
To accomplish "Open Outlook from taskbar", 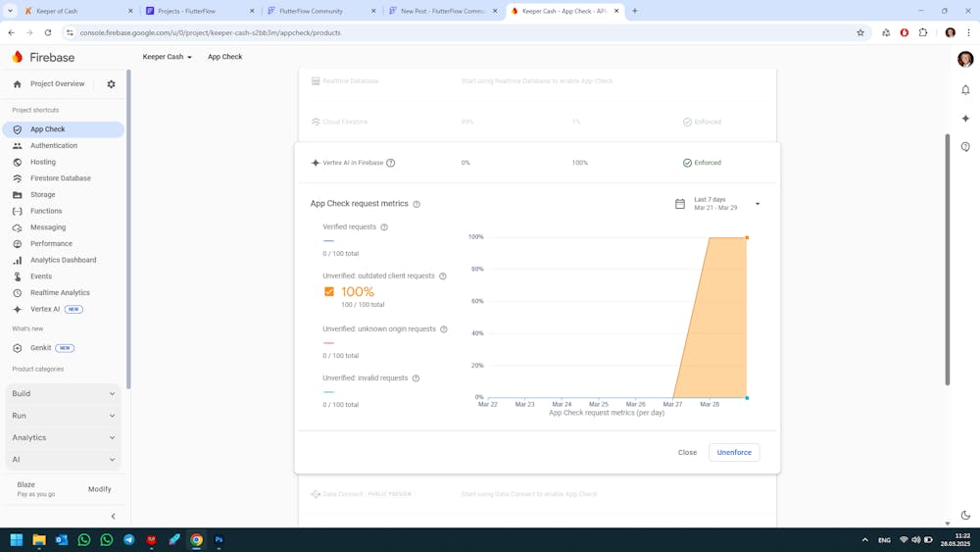I will (x=61, y=539).
